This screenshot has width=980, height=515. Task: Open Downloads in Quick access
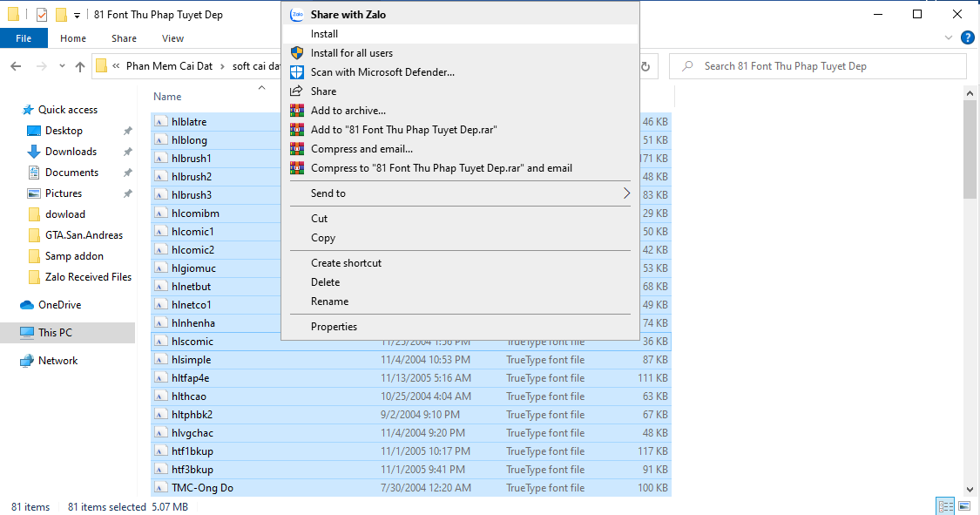pyautogui.click(x=71, y=152)
